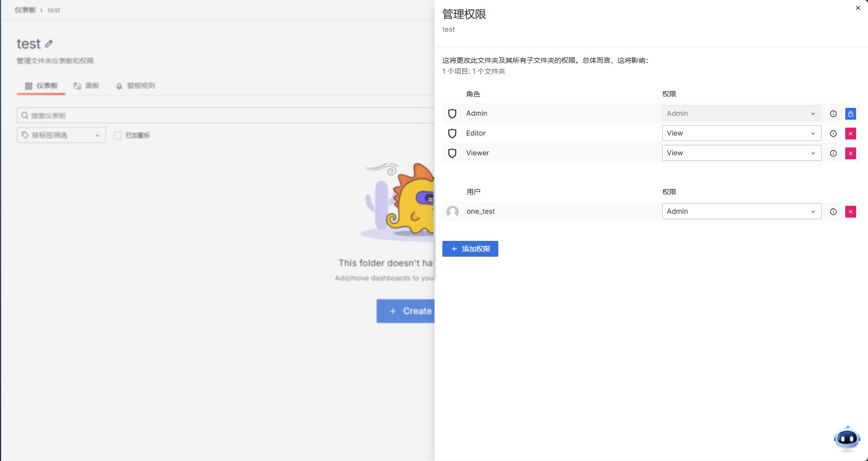
Task: Show info for one_test user permission
Action: [833, 212]
